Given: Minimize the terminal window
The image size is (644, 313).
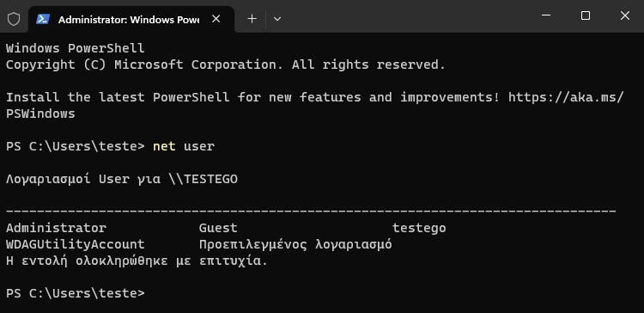Looking at the screenshot, I should [x=546, y=15].
